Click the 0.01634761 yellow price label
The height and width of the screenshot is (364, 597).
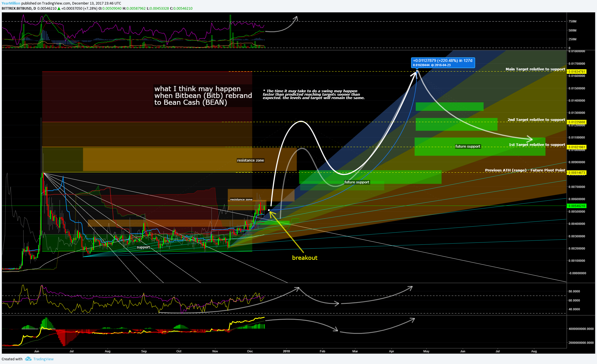click(x=576, y=72)
